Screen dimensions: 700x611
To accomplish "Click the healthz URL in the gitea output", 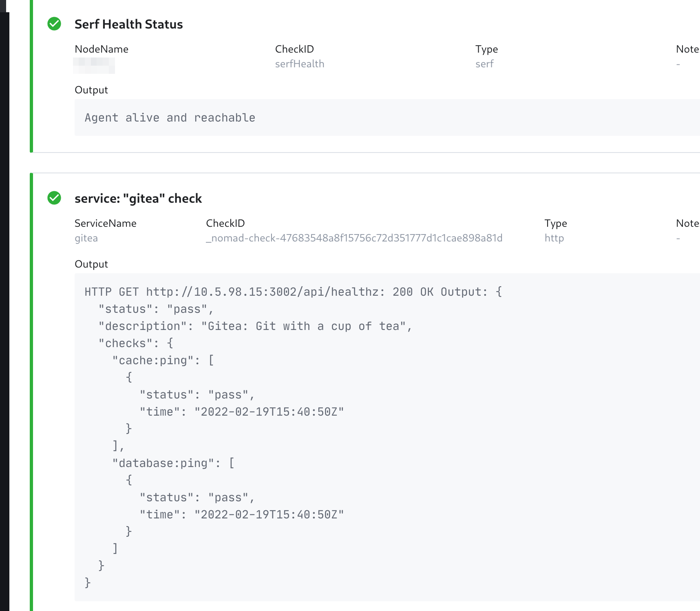I will coord(263,292).
